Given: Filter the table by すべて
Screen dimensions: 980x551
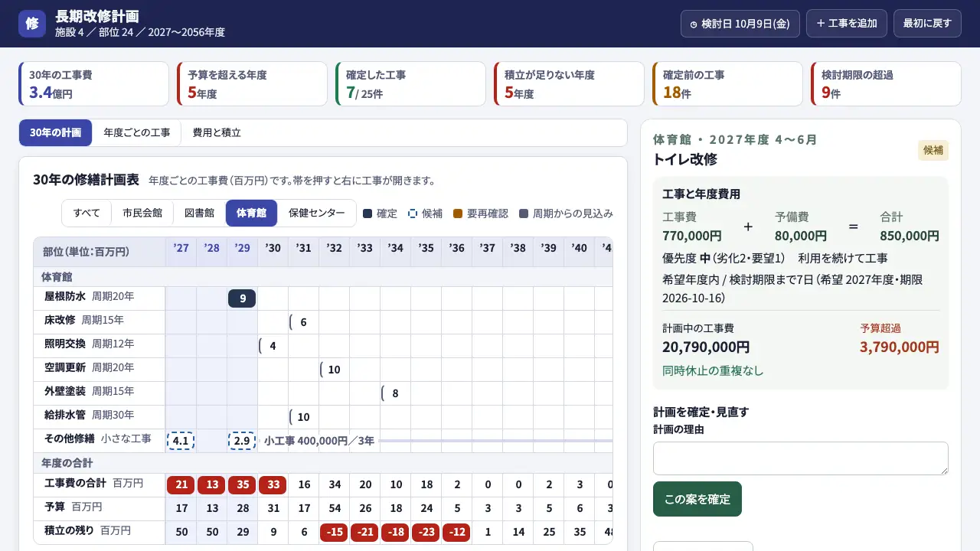Looking at the screenshot, I should pos(87,214).
